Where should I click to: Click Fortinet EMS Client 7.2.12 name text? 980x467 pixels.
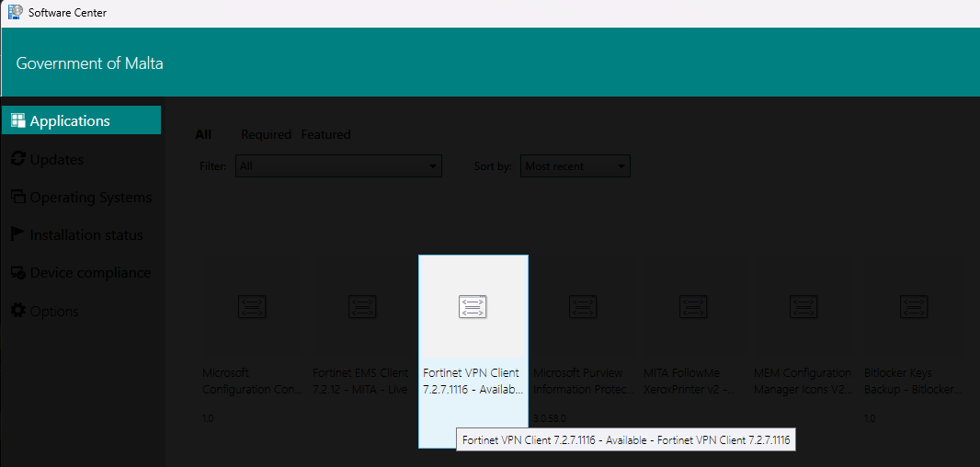click(360, 381)
